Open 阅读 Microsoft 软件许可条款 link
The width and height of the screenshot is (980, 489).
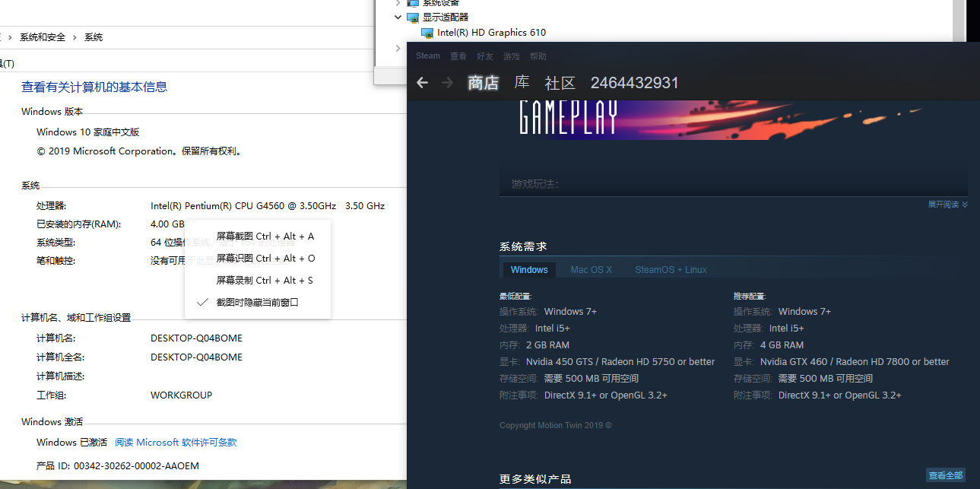176,443
